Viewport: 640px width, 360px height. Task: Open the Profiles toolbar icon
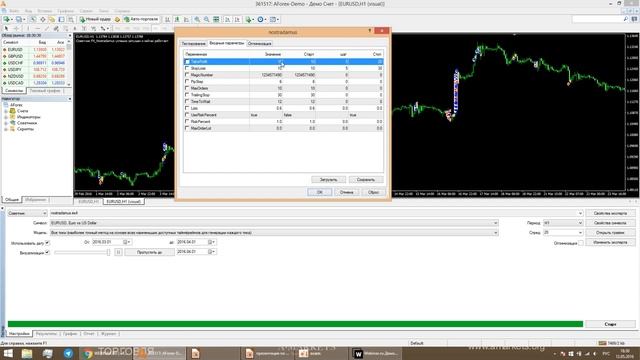click(x=19, y=19)
